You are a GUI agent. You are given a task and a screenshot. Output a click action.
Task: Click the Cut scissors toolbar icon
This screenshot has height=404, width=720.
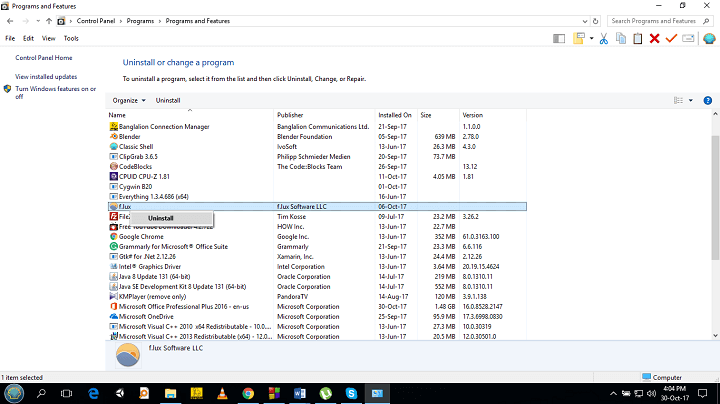603,39
